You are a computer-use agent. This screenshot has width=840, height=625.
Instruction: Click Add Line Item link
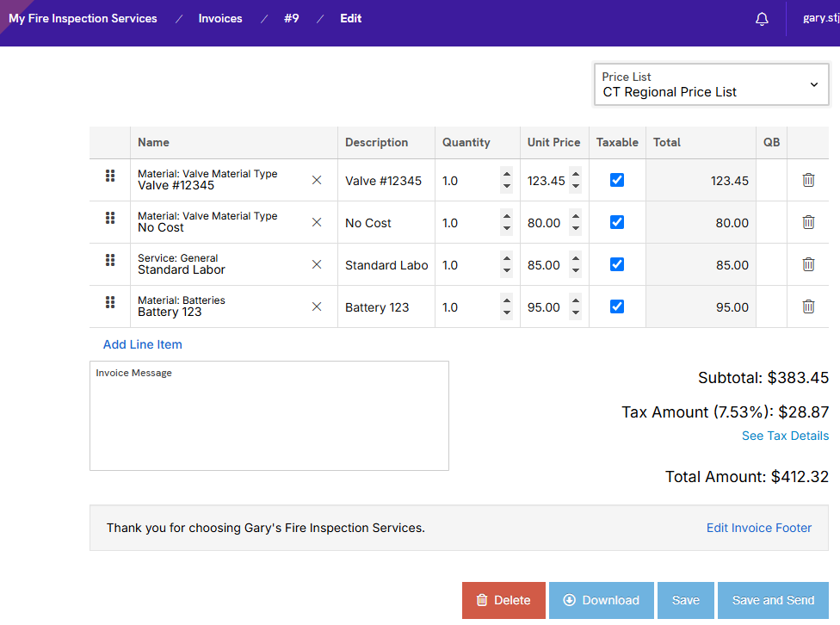pos(143,344)
